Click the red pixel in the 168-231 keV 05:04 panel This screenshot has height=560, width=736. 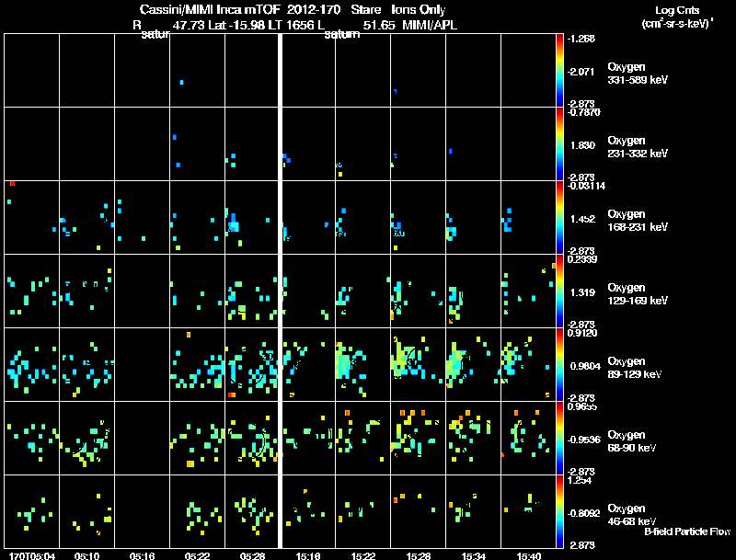coord(13,183)
